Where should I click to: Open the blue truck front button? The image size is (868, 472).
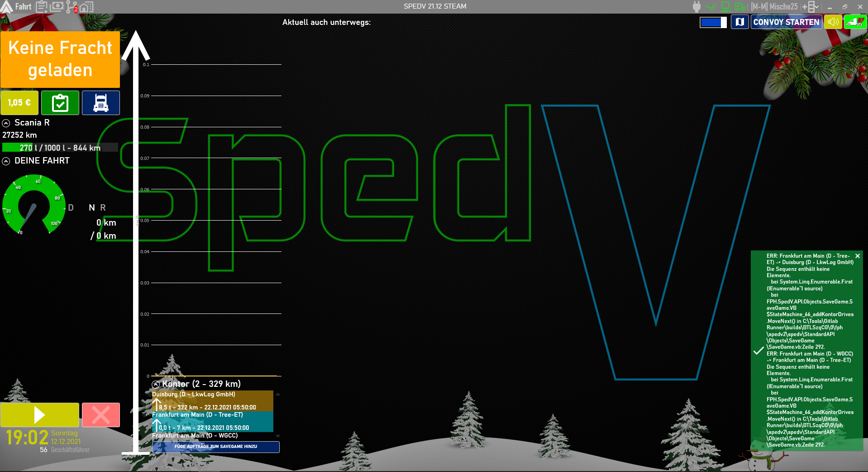click(101, 102)
